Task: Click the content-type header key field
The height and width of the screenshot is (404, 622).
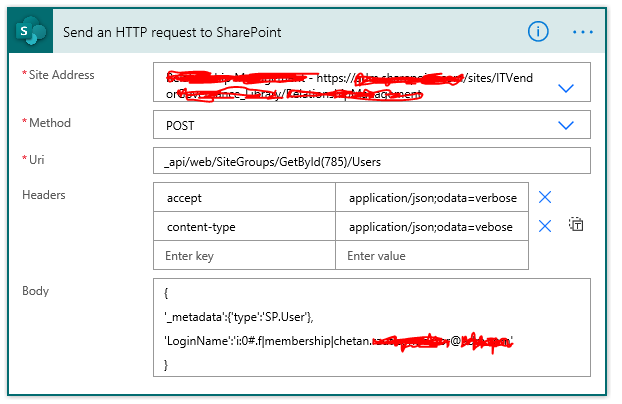Action: click(x=244, y=226)
